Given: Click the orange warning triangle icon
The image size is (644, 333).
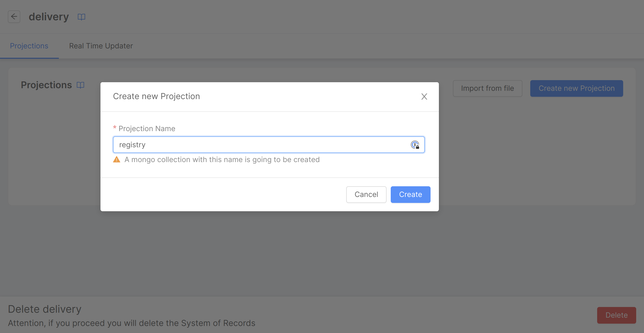Looking at the screenshot, I should (117, 159).
